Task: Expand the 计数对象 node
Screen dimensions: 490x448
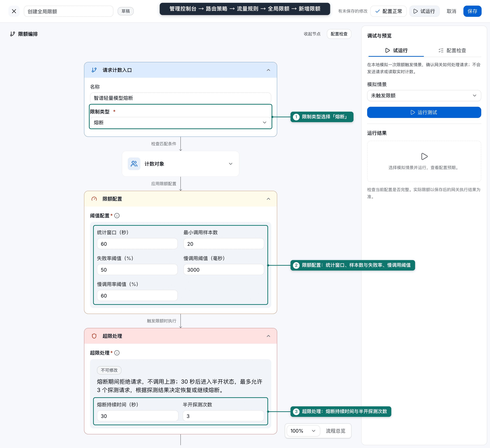Action: click(231, 164)
